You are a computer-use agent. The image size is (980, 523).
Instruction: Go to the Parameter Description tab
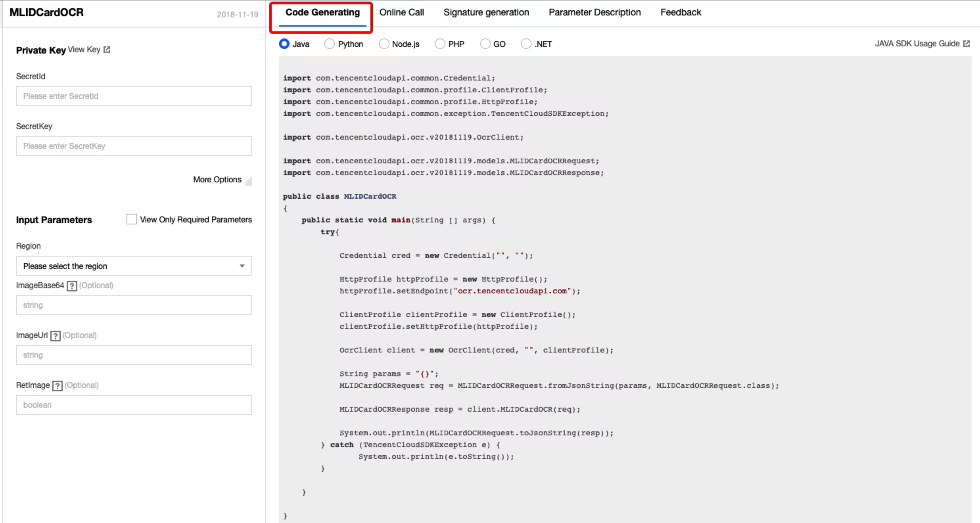pyautogui.click(x=594, y=12)
